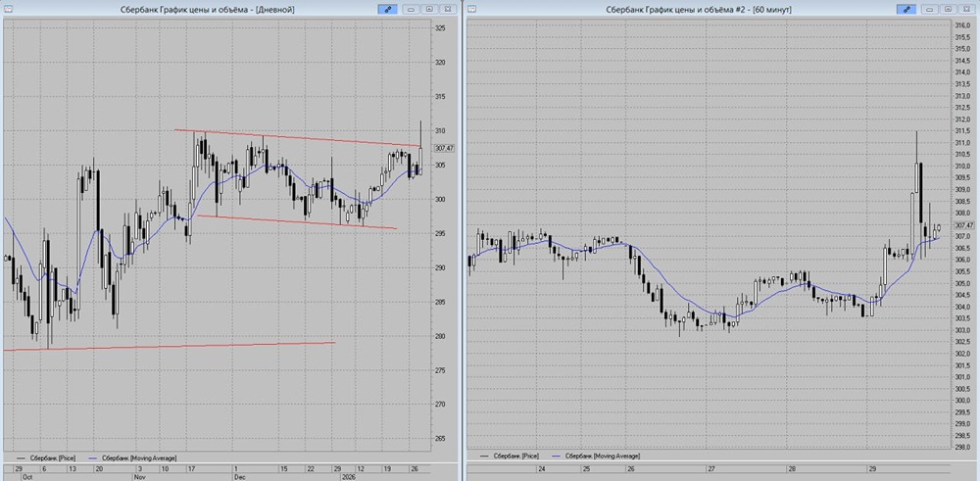Viewport: 980px width, 481px height.
Task: Click the 298,0 value on the 60-minute price axis
Action: point(962,447)
